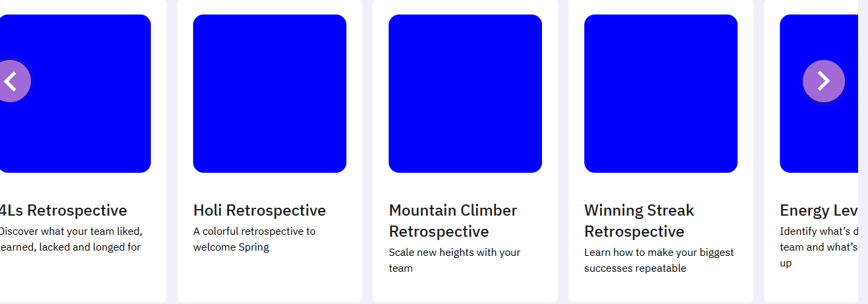The image size is (868, 304).
Task: Click 'A colorful retrospective to welcome Spring' text
Action: click(254, 239)
